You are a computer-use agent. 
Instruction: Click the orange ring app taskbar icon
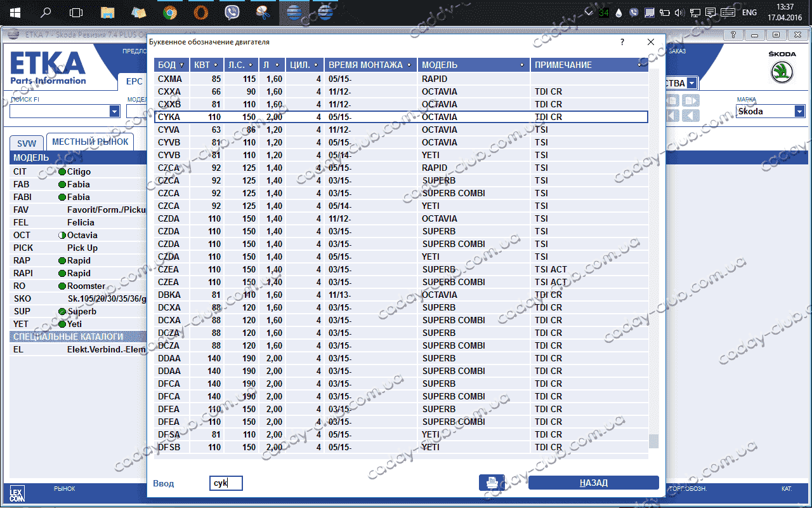click(200, 12)
